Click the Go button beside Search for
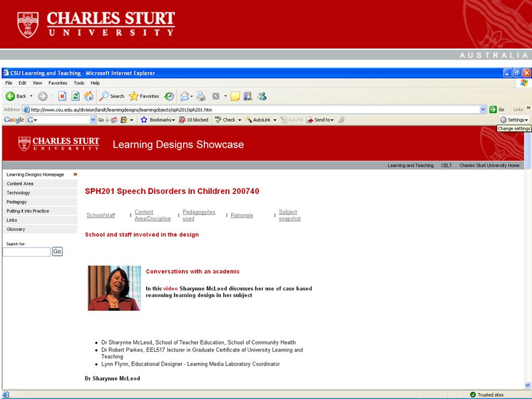Image resolution: width=532 pixels, height=399 pixels. coord(57,252)
